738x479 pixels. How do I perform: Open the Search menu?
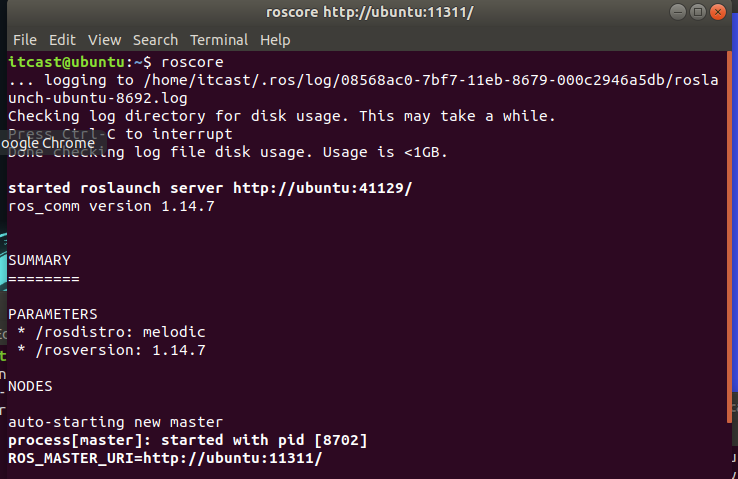(155, 40)
